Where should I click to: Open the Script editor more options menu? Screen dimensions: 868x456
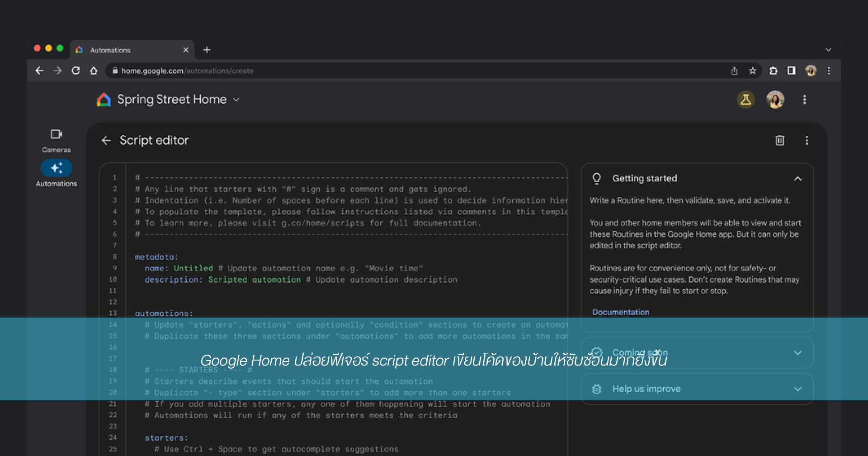click(807, 140)
